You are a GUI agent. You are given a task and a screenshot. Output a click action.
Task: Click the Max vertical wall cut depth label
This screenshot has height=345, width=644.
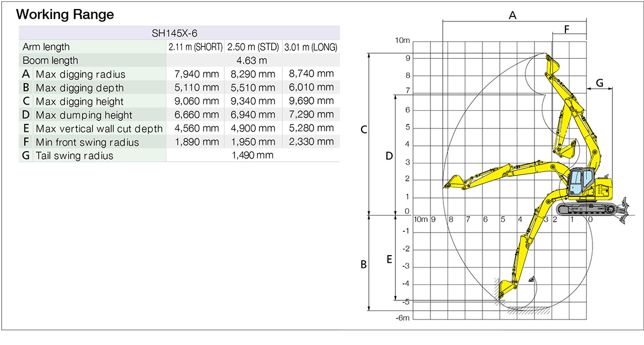pyautogui.click(x=99, y=128)
